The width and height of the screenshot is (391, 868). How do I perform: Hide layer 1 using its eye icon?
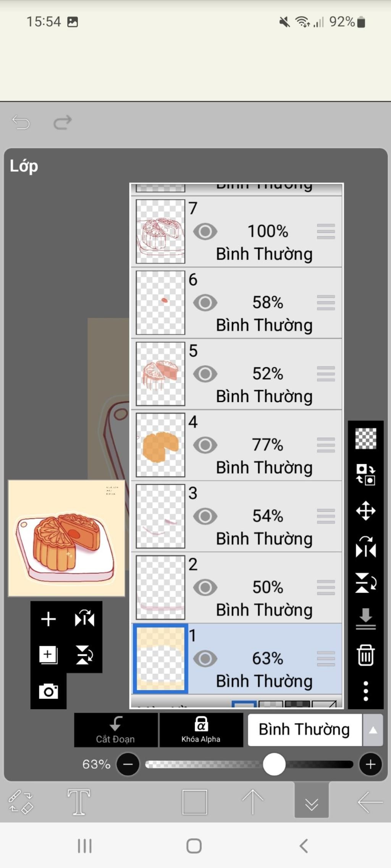pos(205,658)
